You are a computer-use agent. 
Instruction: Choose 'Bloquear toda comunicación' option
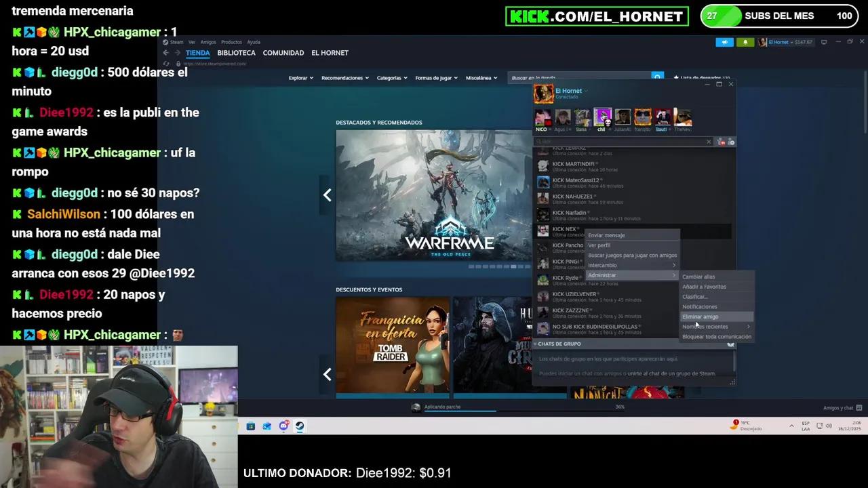tap(717, 337)
